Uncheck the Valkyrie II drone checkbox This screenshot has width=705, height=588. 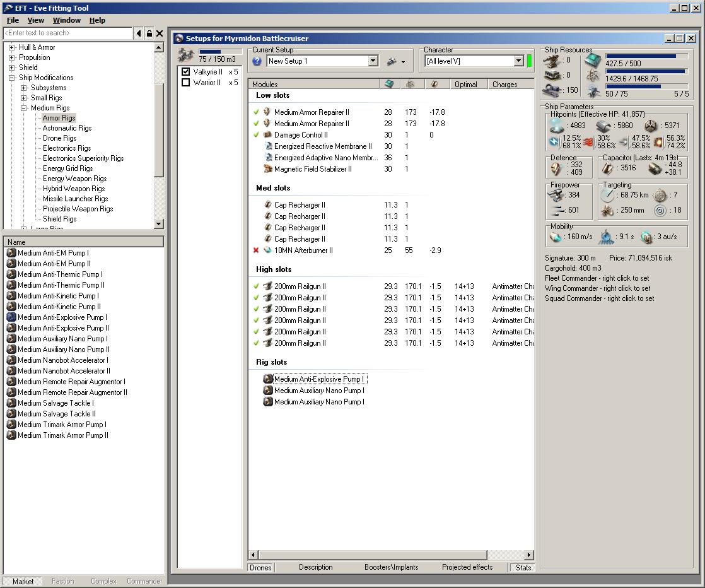coord(185,72)
